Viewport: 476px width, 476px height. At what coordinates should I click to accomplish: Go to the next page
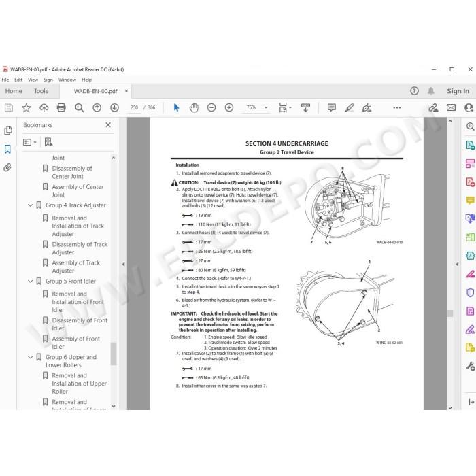tap(114, 107)
